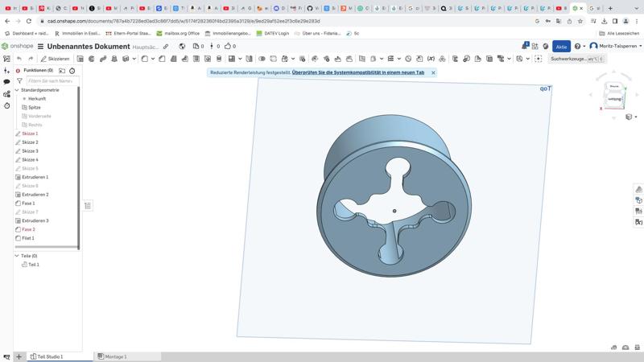This screenshot has width=644, height=362.
Task: Bookmark this page with star icon
Action: (x=580, y=21)
